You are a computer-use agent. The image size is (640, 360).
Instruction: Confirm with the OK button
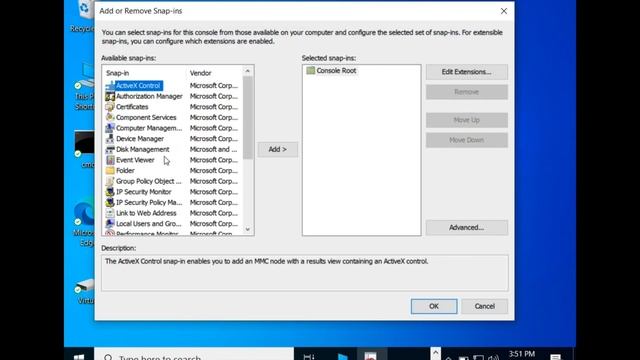pos(434,306)
